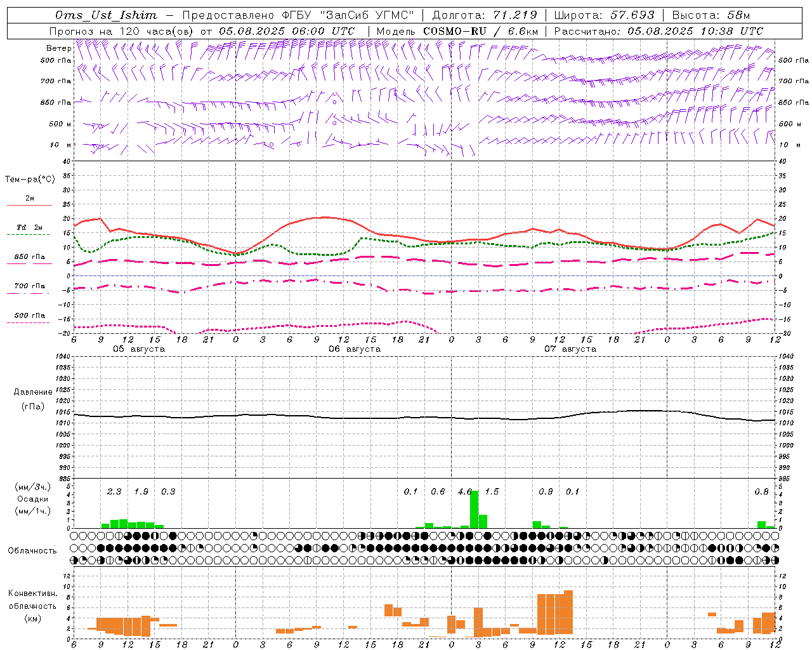Click the Облачность cloud cover label
This screenshot has width=812, height=650.
(32, 551)
